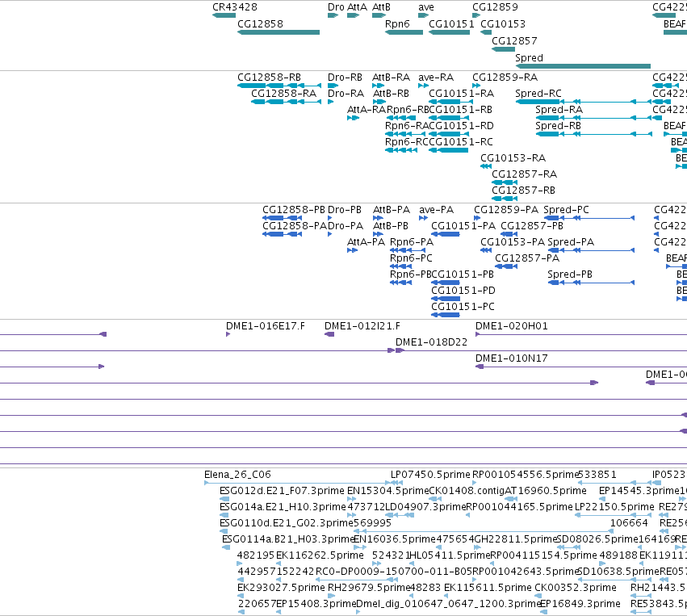Click the CG10151-RA transcript

click(450, 102)
